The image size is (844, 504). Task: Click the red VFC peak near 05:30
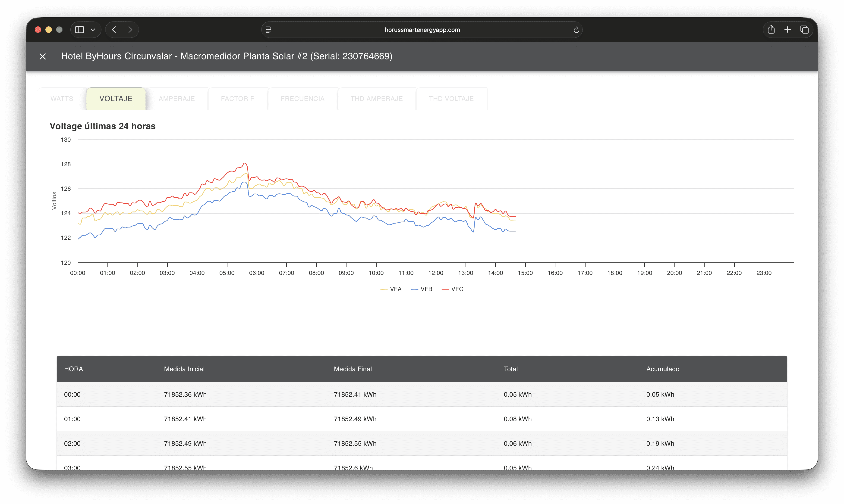click(245, 164)
